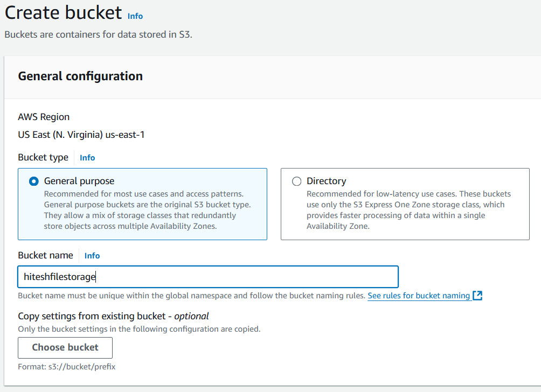Click the General purpose tile title label
The image size is (541, 392).
point(79,181)
